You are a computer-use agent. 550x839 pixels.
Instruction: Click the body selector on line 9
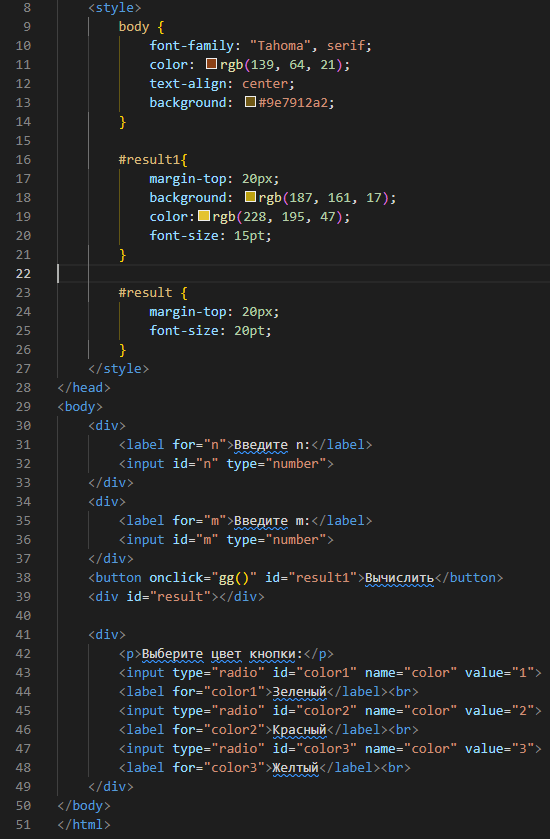[x=134, y=26]
